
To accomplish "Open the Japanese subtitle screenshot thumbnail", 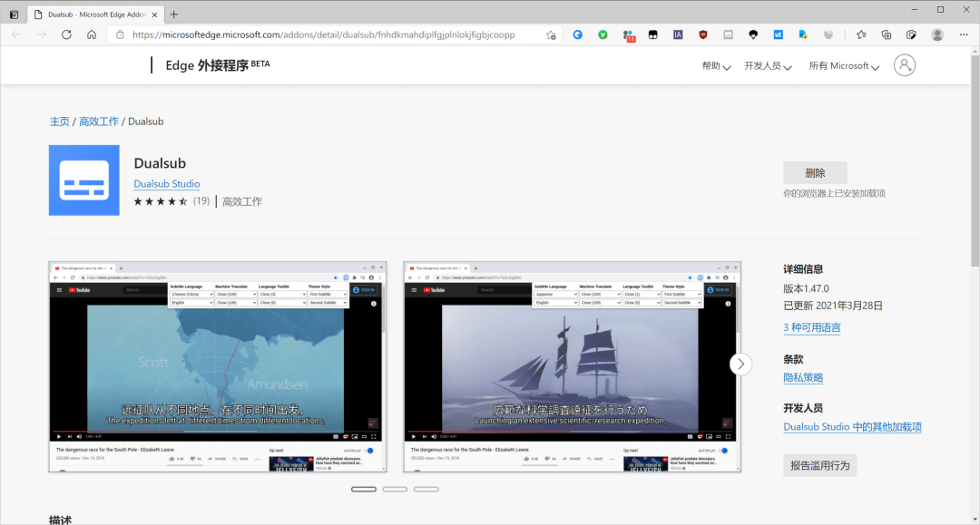I will click(x=573, y=366).
